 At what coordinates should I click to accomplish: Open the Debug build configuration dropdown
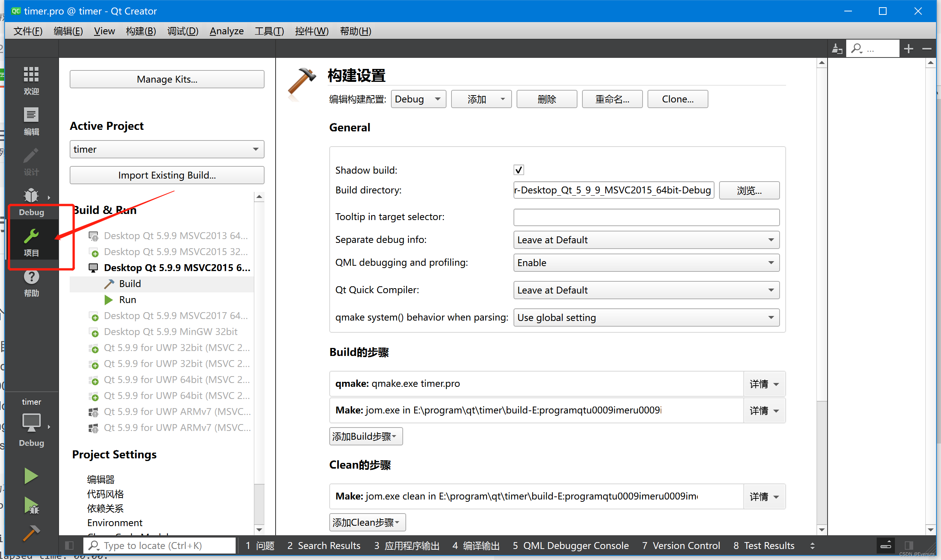pyautogui.click(x=418, y=99)
